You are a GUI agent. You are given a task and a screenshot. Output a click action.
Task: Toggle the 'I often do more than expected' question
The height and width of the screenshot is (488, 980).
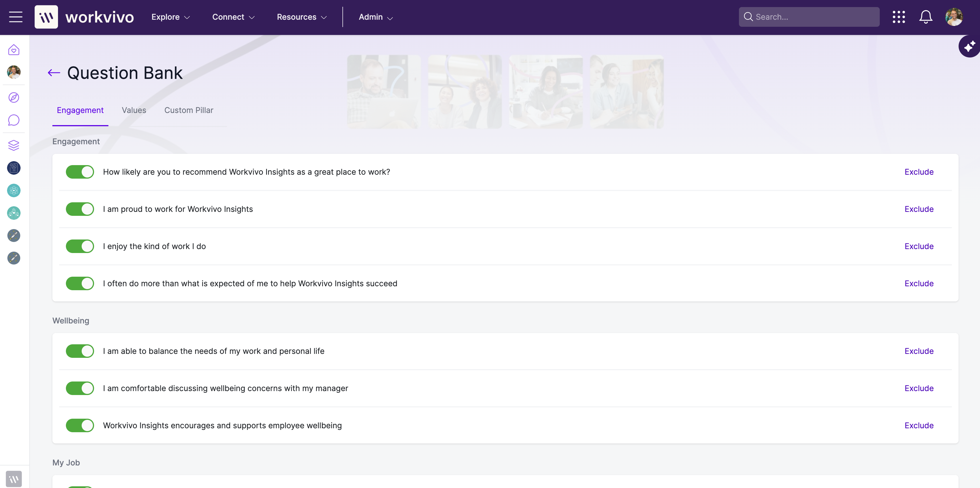click(x=80, y=283)
